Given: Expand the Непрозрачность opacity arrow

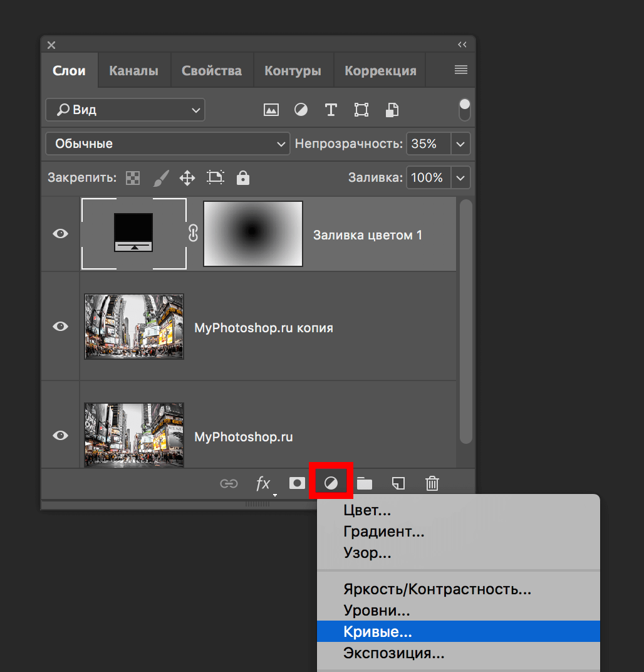Looking at the screenshot, I should click(461, 144).
